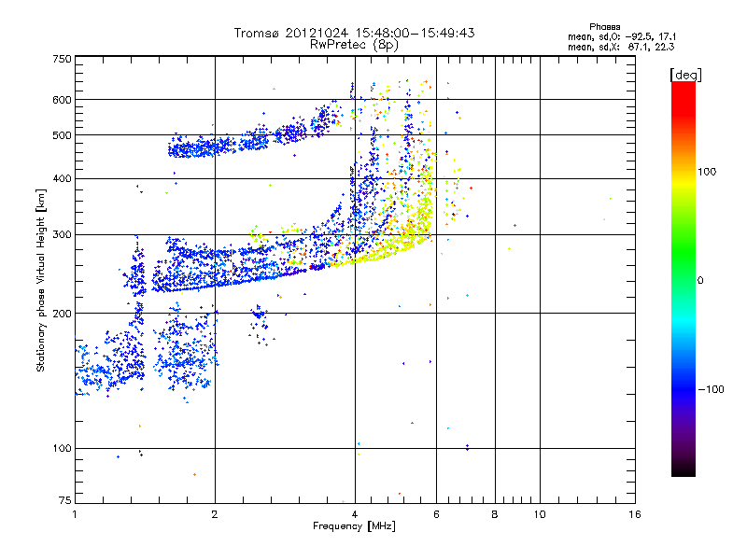Click the "Frequency [MHz]" axis title
Viewport: 747px width, 560px height.
pyautogui.click(x=354, y=526)
